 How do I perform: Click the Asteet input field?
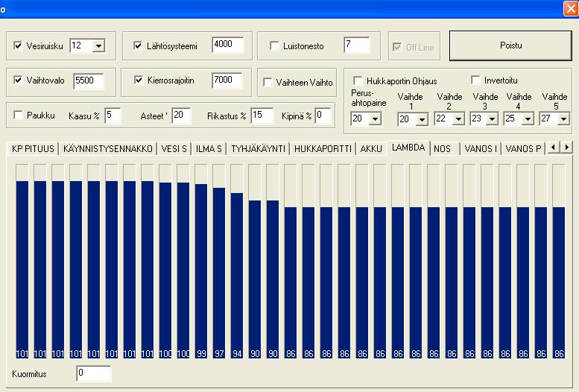pyautogui.click(x=181, y=116)
